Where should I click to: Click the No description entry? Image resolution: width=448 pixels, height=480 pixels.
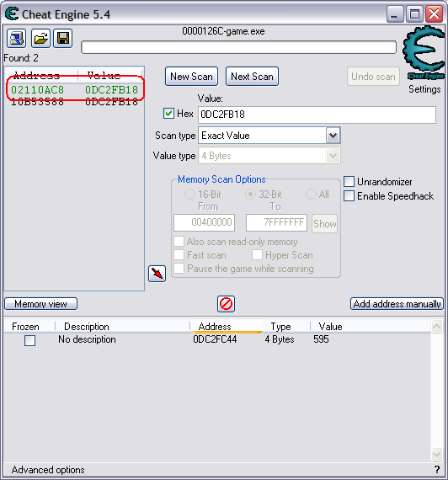pyautogui.click(x=87, y=339)
